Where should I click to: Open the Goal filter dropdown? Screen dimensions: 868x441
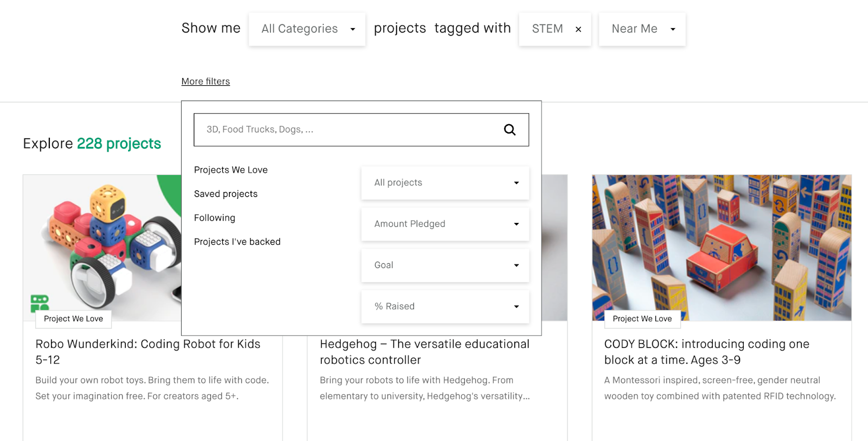(445, 265)
